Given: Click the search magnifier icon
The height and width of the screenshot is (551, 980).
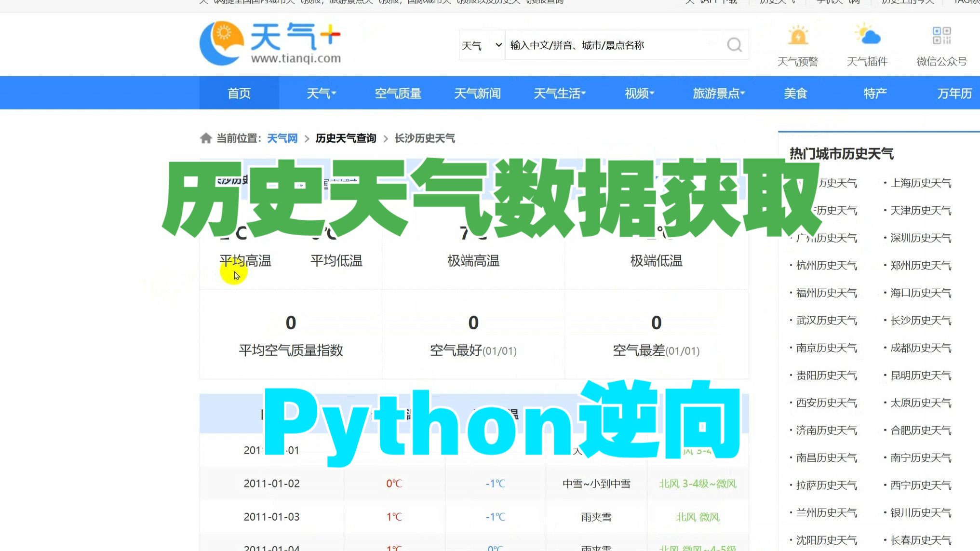Looking at the screenshot, I should tap(733, 44).
